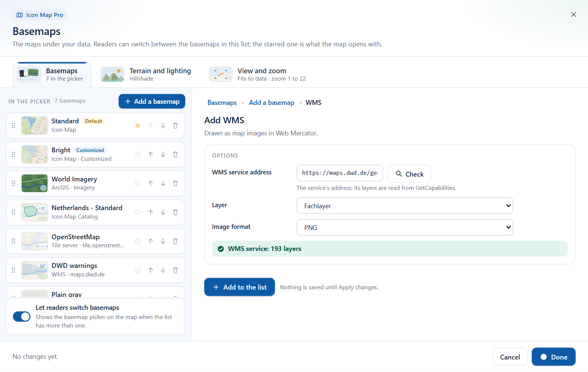
Task: Move World Imagery down
Action: [163, 183]
